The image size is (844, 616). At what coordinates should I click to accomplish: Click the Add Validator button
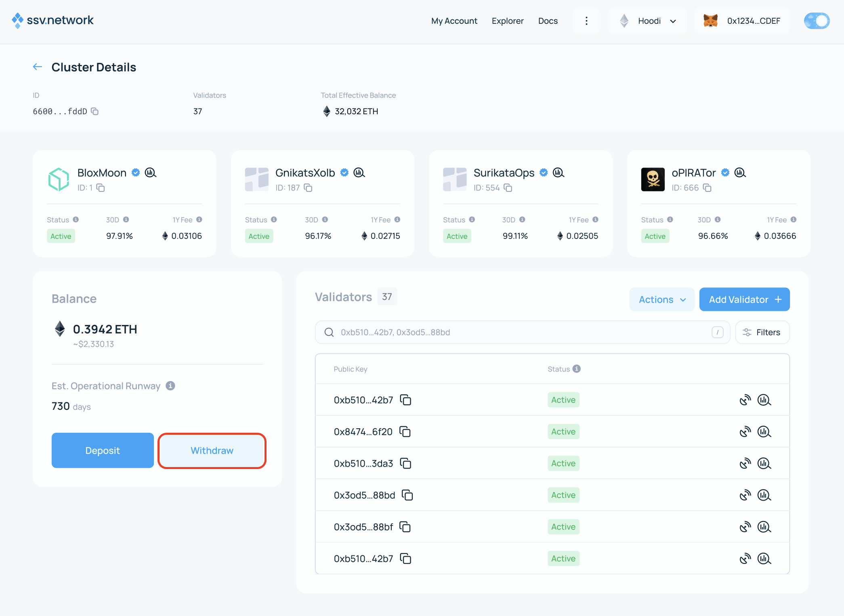coord(744,299)
